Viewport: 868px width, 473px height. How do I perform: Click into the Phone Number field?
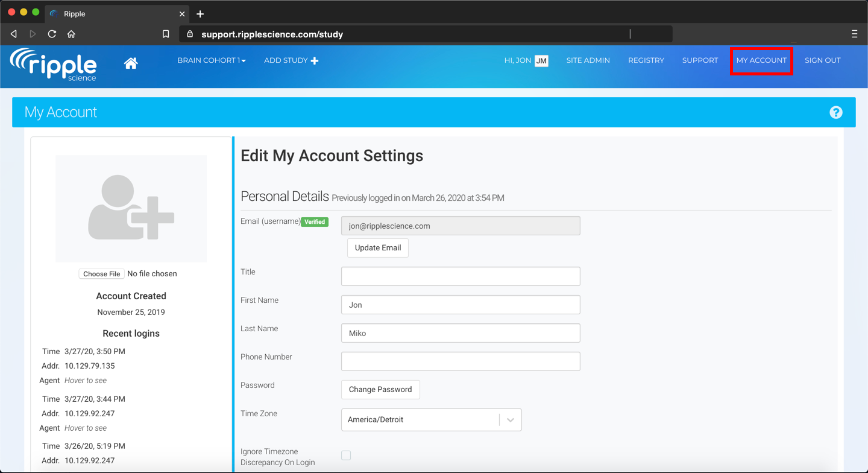461,361
